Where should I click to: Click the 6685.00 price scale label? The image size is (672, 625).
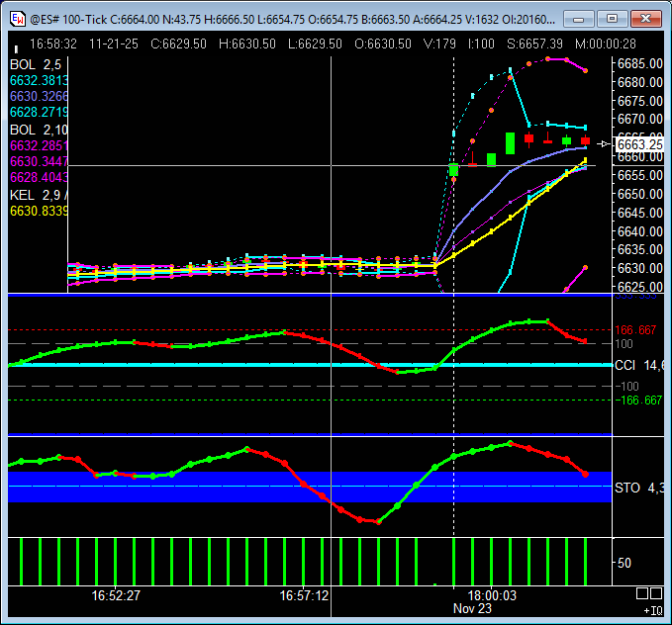pos(638,63)
